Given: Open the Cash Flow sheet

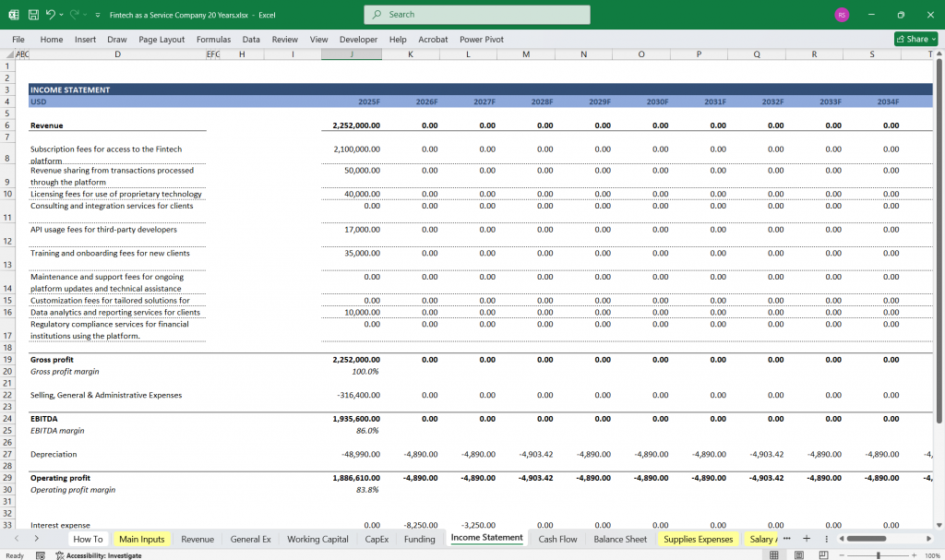Looking at the screenshot, I should coord(557,539).
